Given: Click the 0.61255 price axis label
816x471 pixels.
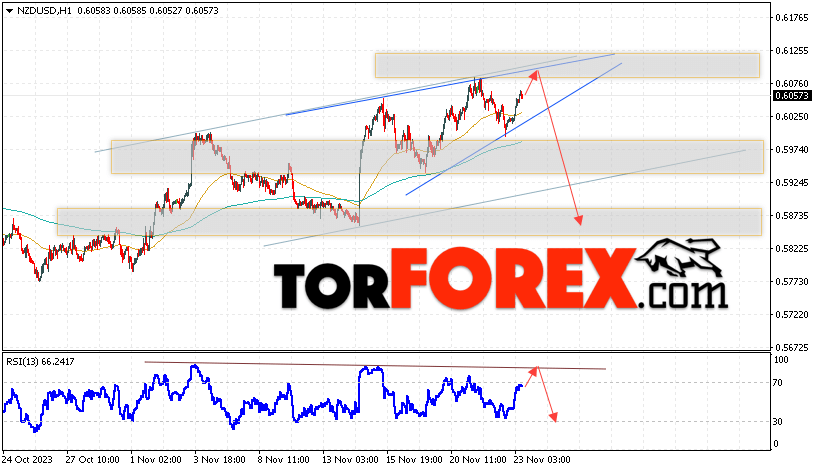Looking at the screenshot, I should (792, 50).
